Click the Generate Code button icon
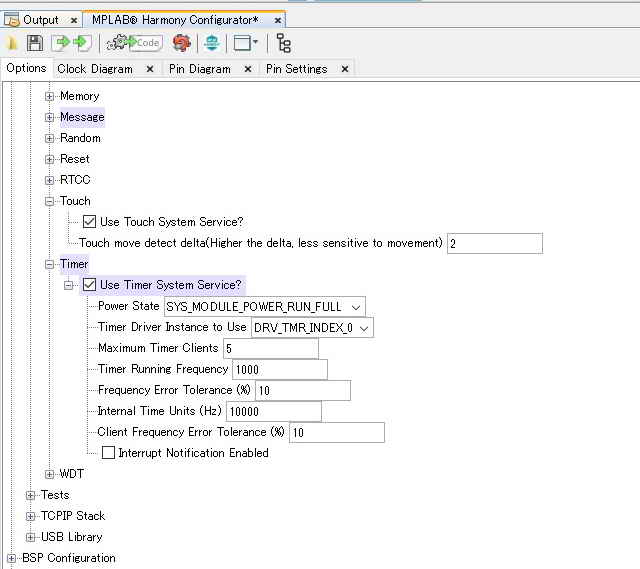This screenshot has height=569, width=640. pos(134,43)
